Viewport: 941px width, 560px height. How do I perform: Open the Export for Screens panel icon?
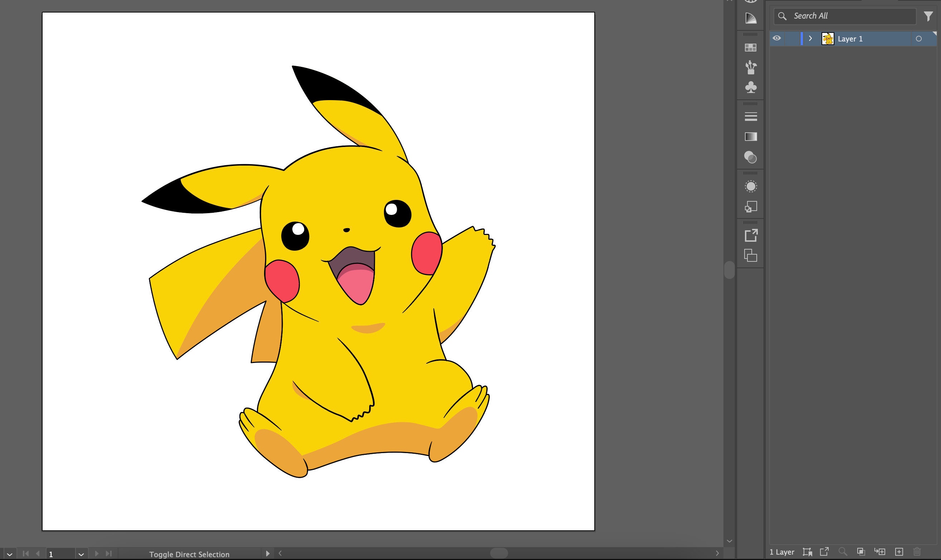pyautogui.click(x=751, y=235)
